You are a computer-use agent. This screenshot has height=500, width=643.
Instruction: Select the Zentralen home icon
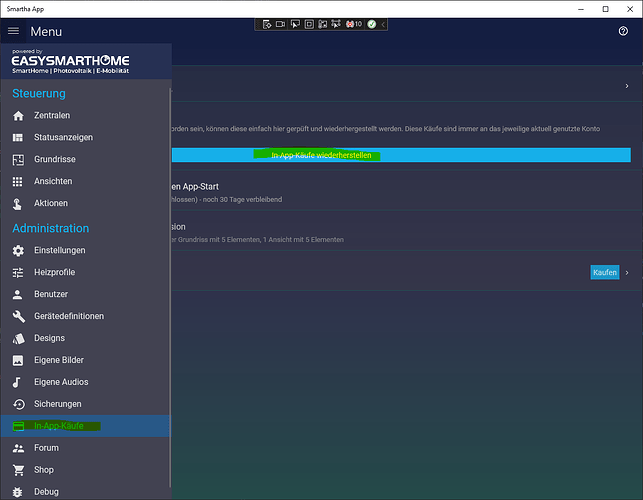[x=17, y=116]
